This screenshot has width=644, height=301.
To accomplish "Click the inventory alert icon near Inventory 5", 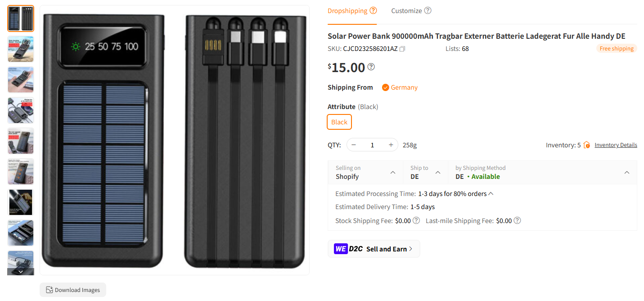I will (x=586, y=145).
